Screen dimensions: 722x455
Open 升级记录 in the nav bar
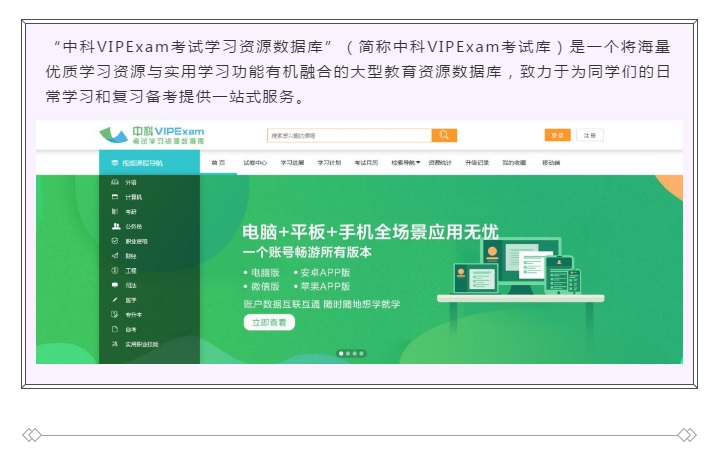point(477,163)
